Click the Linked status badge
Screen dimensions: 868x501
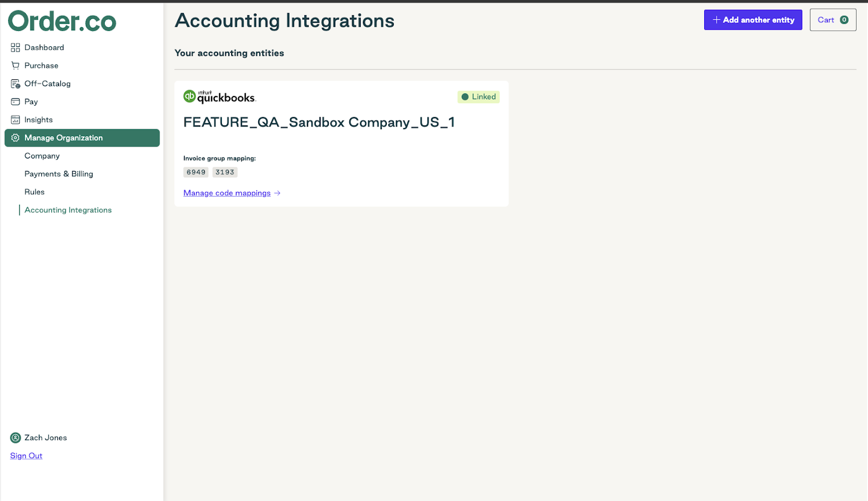478,97
